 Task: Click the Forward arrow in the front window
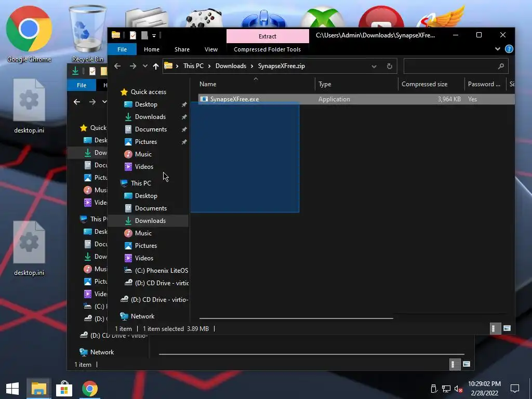(x=132, y=66)
